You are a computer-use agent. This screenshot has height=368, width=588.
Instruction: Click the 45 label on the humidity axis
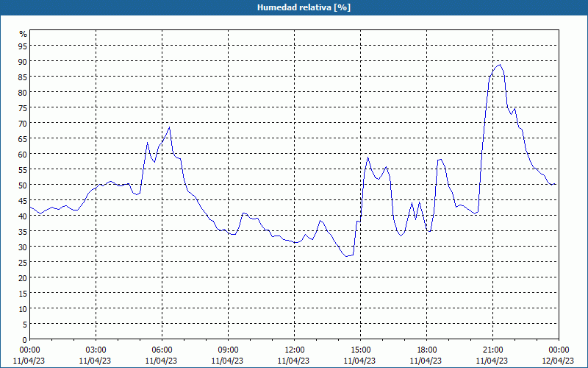pos(23,200)
